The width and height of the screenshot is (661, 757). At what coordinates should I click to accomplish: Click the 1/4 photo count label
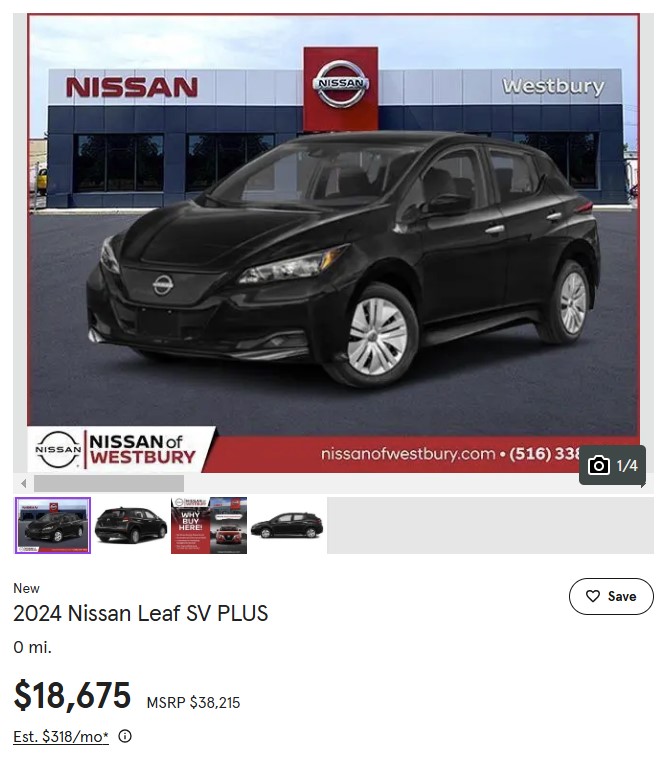click(627, 465)
